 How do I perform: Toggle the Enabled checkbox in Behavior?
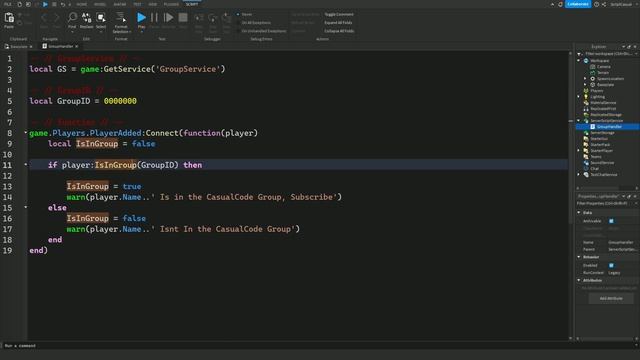click(x=611, y=266)
